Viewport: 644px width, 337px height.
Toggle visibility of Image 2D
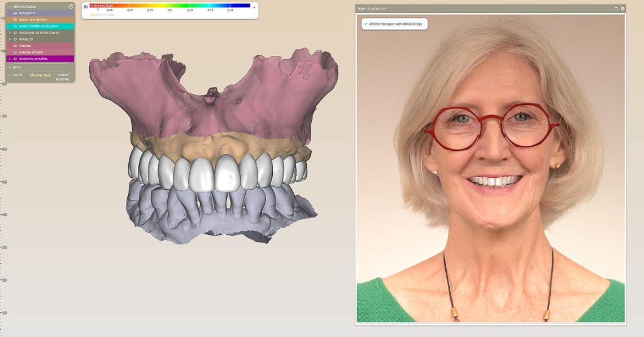coord(15,39)
